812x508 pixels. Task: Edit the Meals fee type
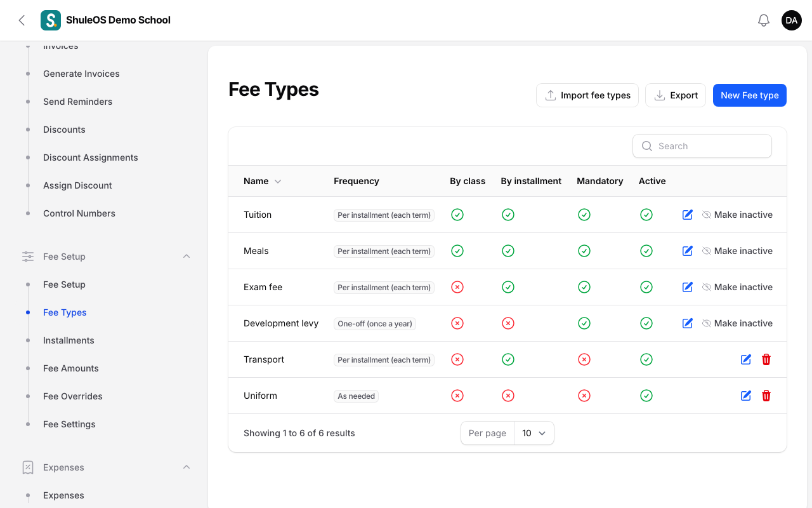click(688, 251)
